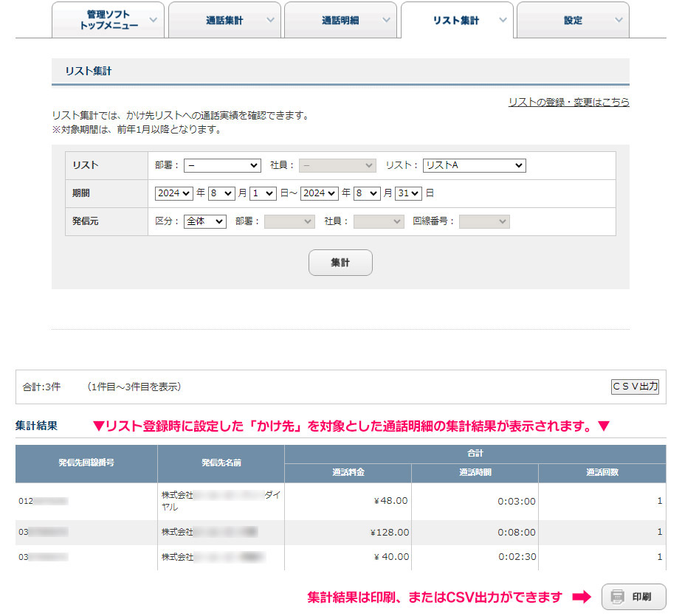Select the start year 2024 dropdown

(174, 193)
